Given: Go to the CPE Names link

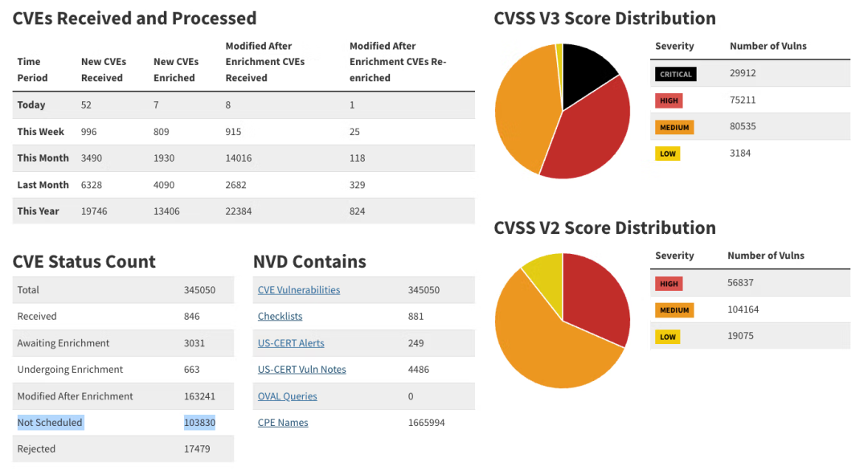Looking at the screenshot, I should tap(283, 423).
